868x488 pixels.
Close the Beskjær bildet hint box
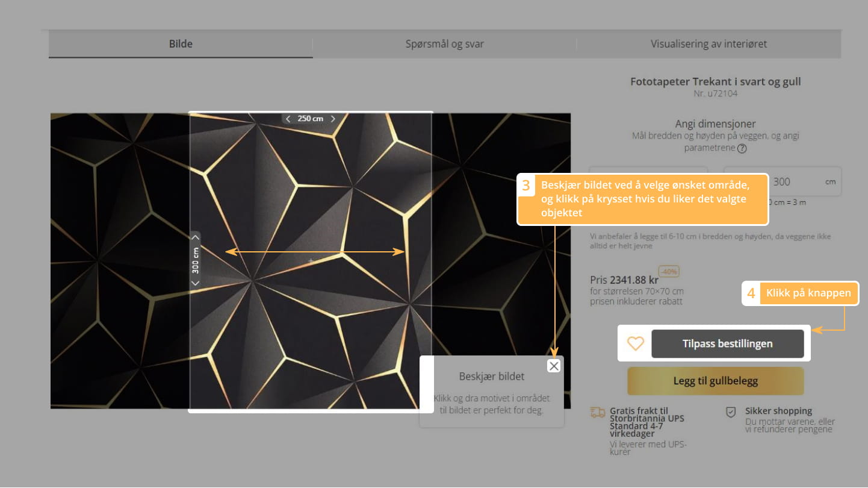pyautogui.click(x=554, y=366)
